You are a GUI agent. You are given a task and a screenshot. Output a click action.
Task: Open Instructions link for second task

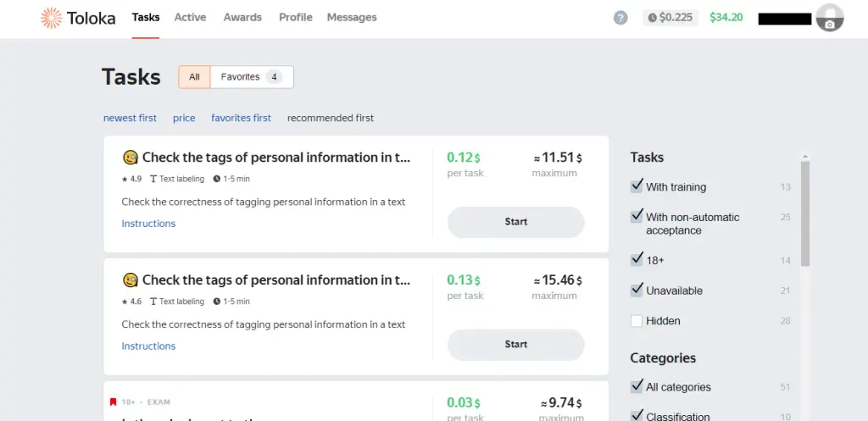click(x=148, y=346)
